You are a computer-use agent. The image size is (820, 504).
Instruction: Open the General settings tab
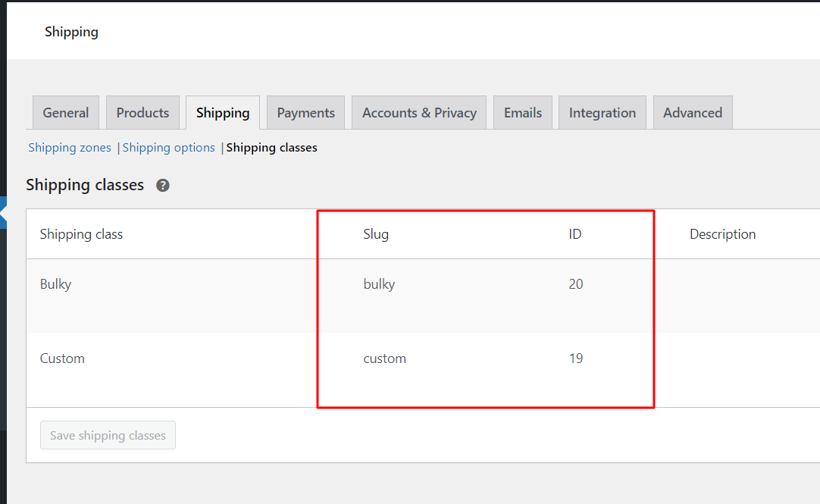[66, 112]
